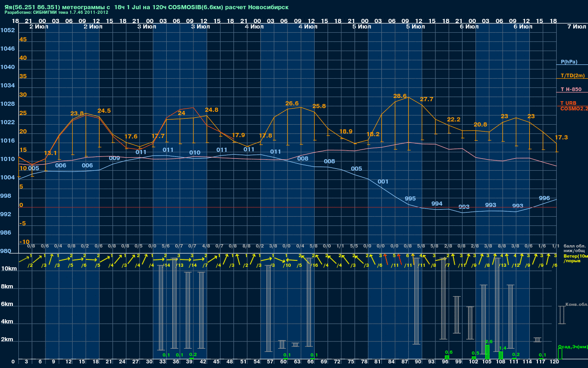
Task: Click forecast hour 120 on bottom axis
Action: pyautogui.click(x=554, y=362)
